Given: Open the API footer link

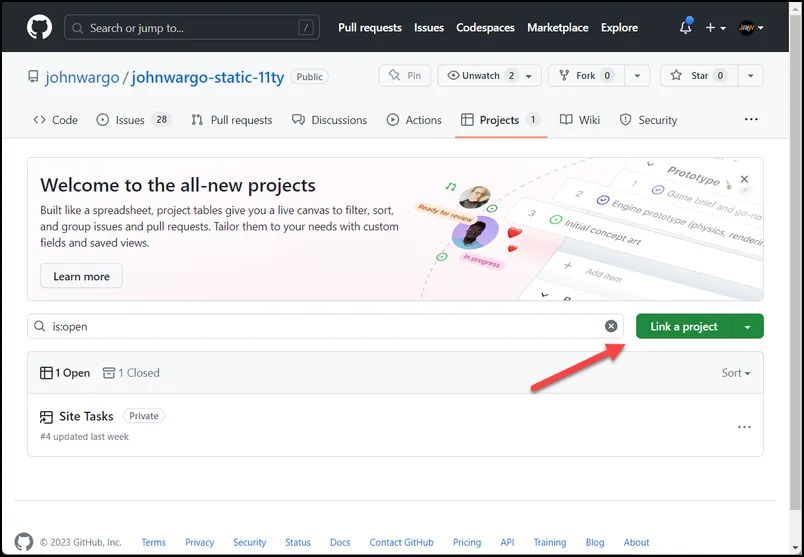Looking at the screenshot, I should pyautogui.click(x=507, y=542).
